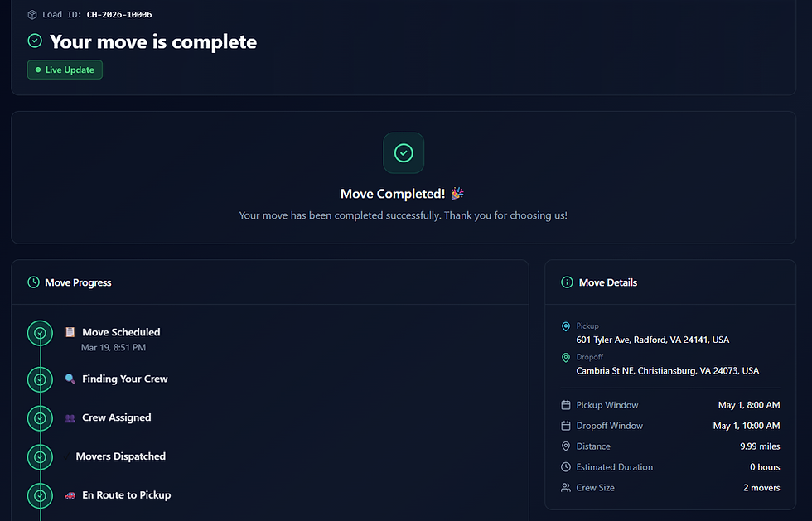Click the Distance label
812x521 pixels.
593,446
